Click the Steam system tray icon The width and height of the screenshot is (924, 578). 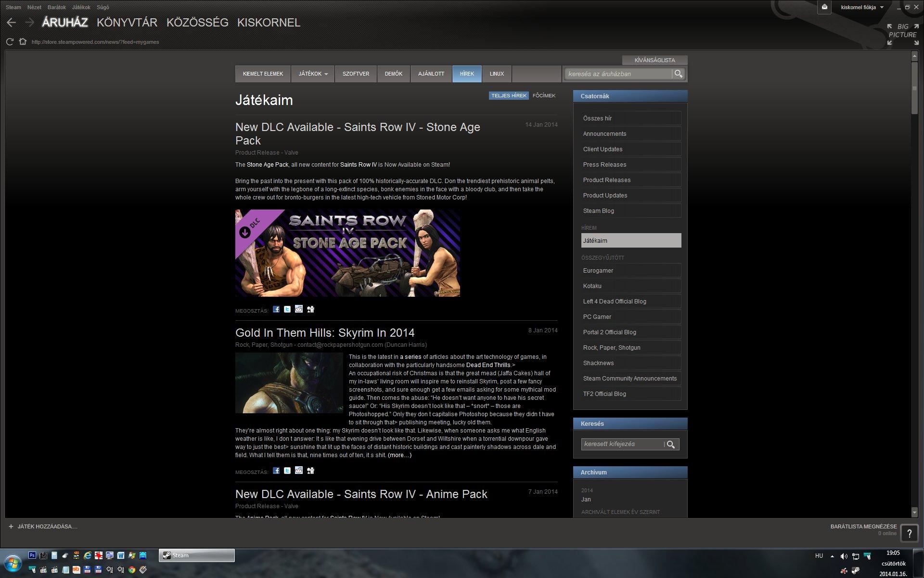tap(856, 571)
